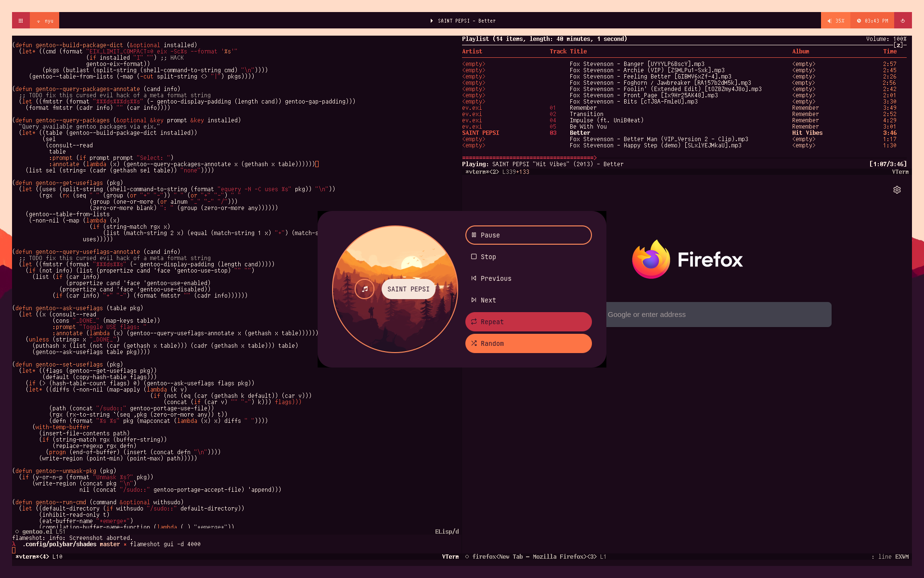Select the track Be With You
Image resolution: width=924 pixels, height=578 pixels.
tap(684, 127)
